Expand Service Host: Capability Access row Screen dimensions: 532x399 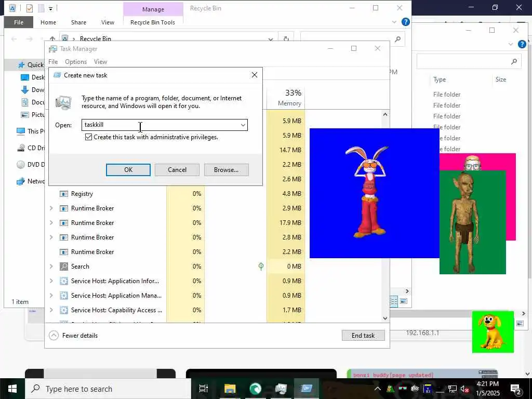click(51, 310)
